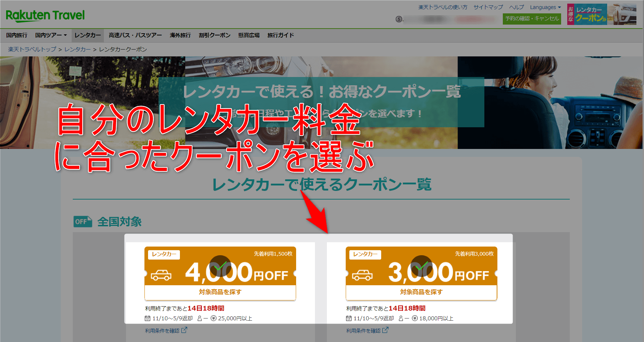Open the 割引クーポン menu item

[x=214, y=35]
